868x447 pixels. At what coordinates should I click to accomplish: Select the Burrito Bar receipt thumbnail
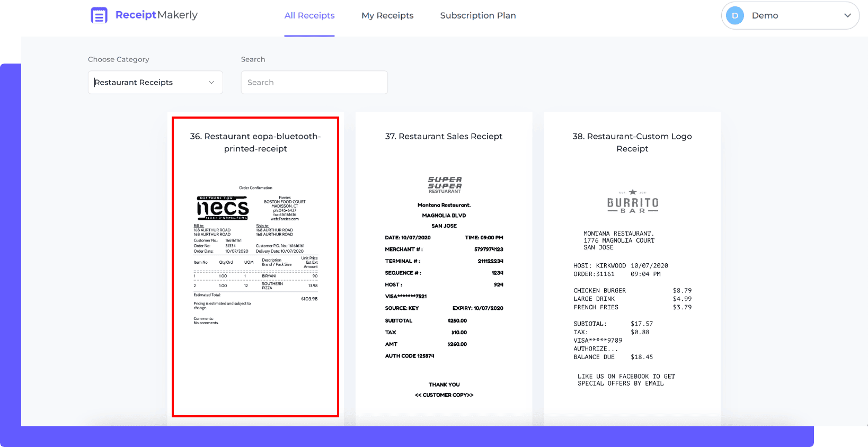[632, 288]
